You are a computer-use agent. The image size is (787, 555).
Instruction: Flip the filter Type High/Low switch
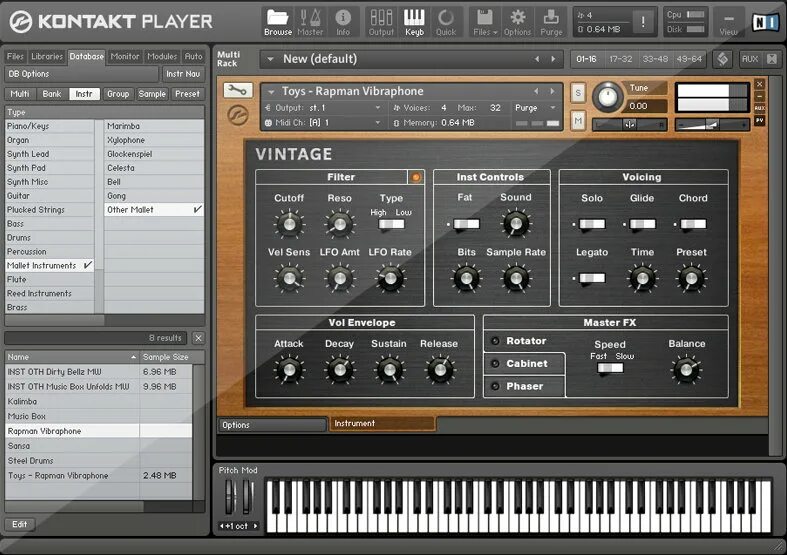(391, 224)
